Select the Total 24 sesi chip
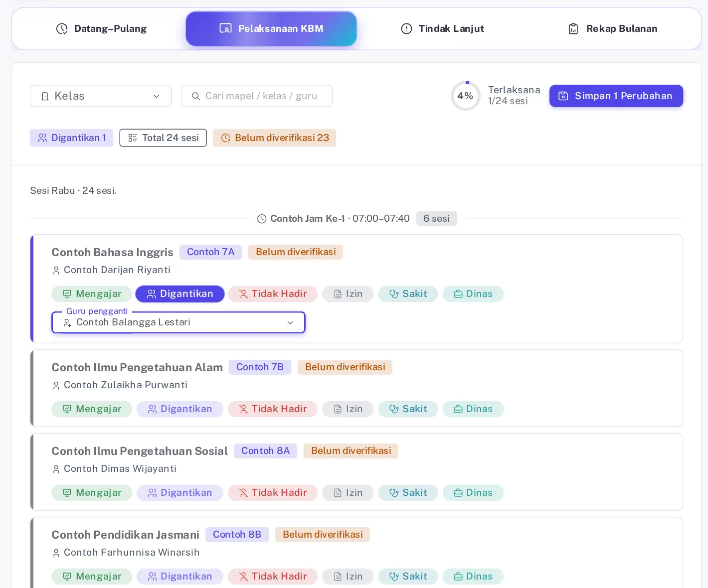The image size is (708, 588). pos(163,138)
